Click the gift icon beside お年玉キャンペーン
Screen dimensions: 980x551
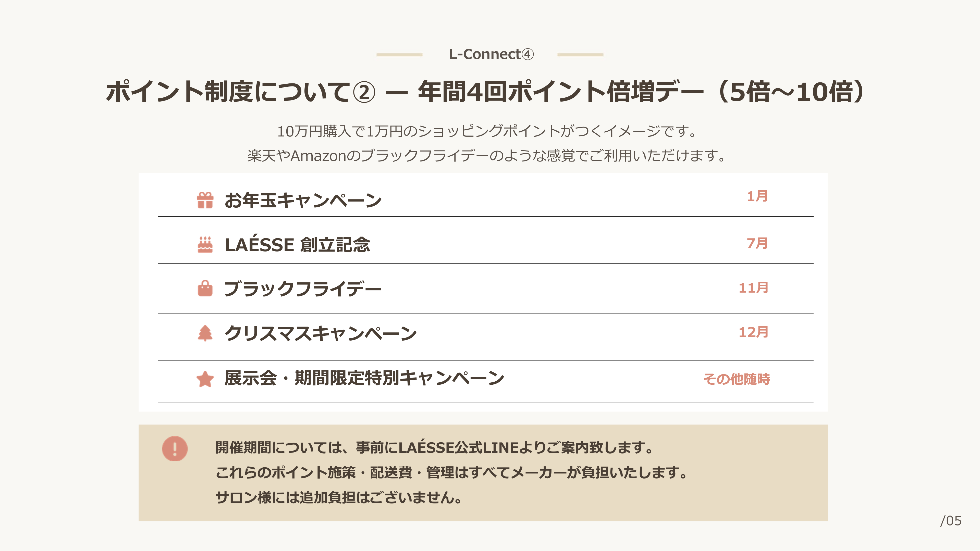coord(205,200)
